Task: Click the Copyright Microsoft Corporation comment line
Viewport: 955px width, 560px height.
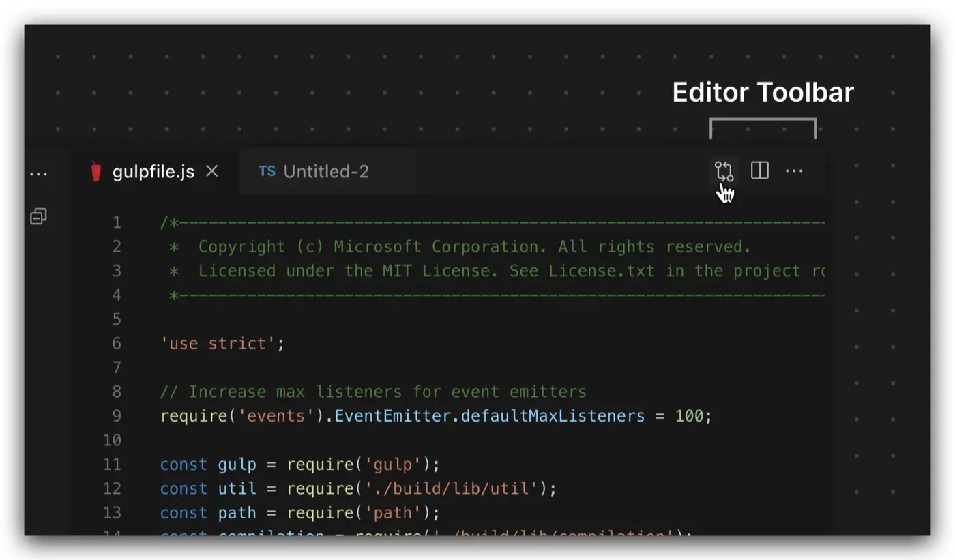Action: pos(474,247)
